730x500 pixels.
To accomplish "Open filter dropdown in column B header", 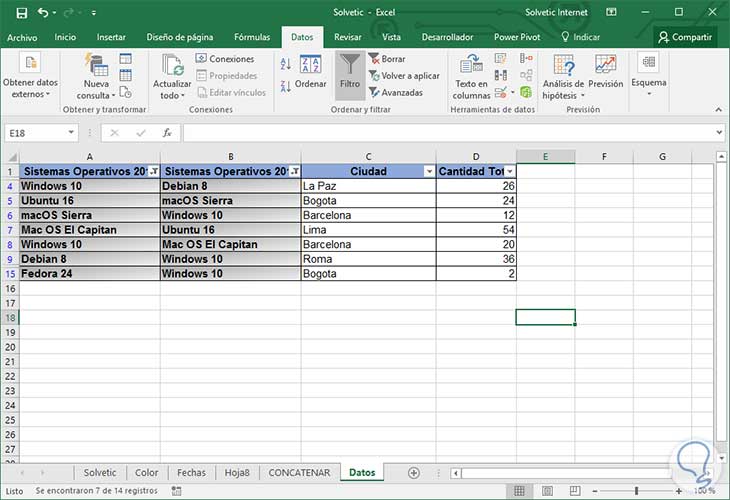I will click(x=295, y=171).
